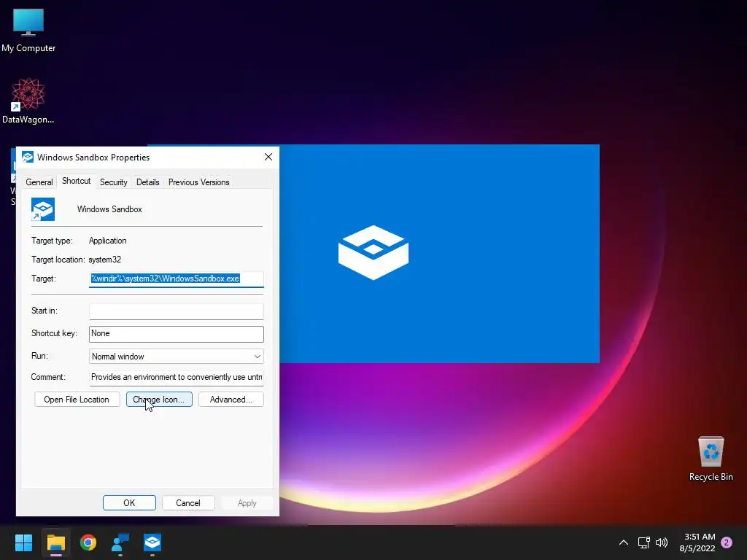Click the Windows Sandbox icon in Properties header
This screenshot has height=560, width=747.
pyautogui.click(x=43, y=209)
